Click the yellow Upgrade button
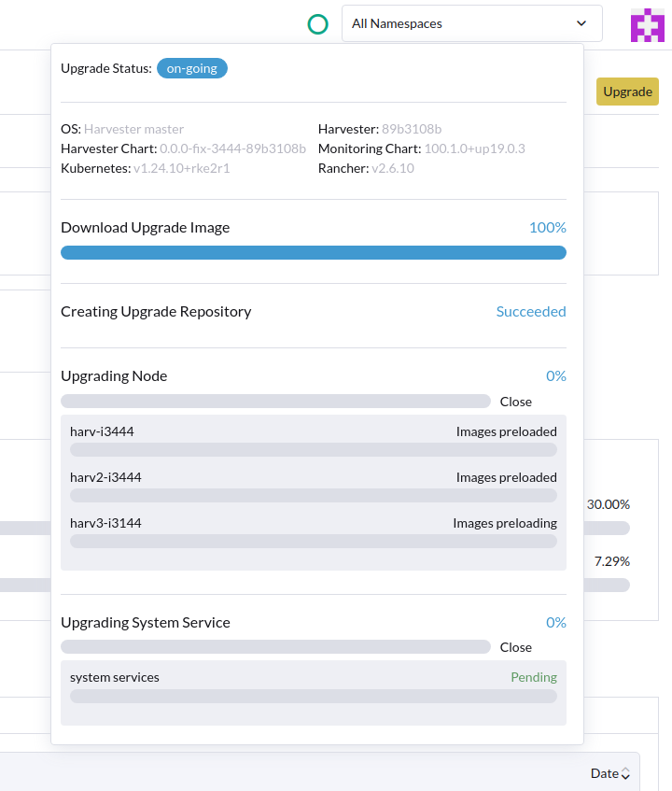 pyautogui.click(x=627, y=92)
